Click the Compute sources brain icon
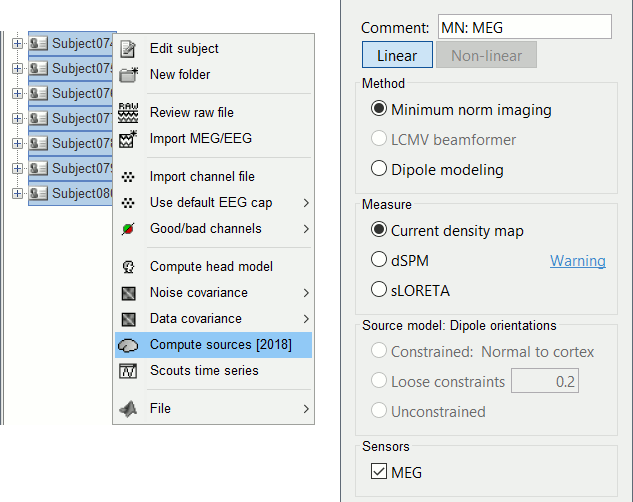Screen dimensions: 633x502 [128, 345]
